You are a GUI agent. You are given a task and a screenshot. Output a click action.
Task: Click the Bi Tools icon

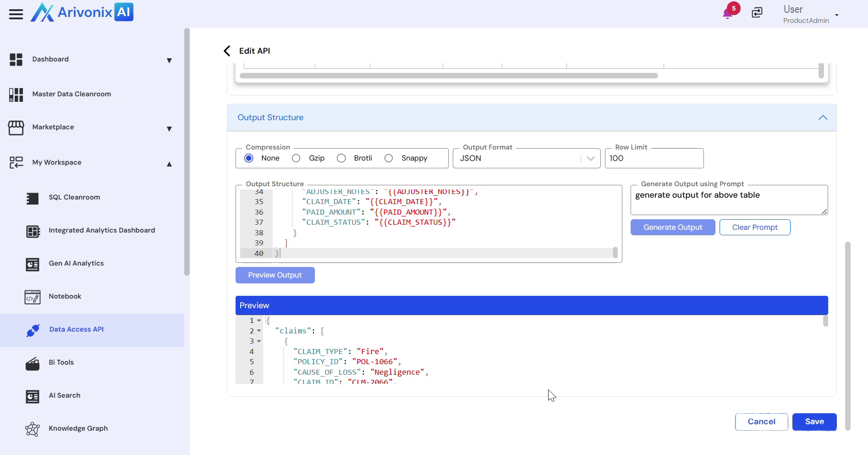point(33,363)
